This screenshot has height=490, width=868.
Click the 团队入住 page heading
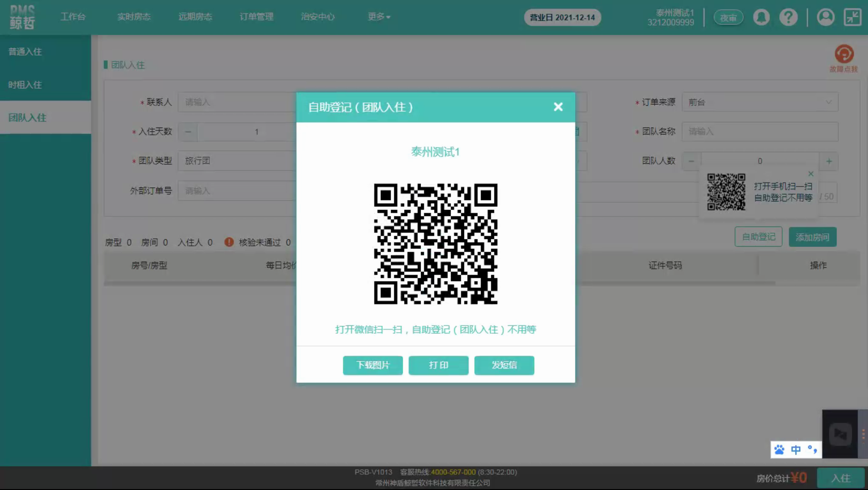coord(128,65)
